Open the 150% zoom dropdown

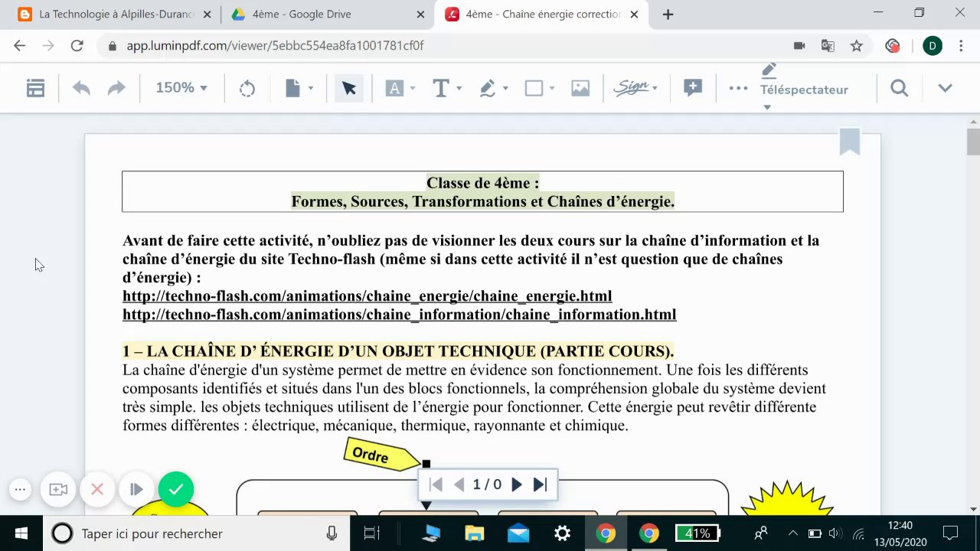pos(181,88)
